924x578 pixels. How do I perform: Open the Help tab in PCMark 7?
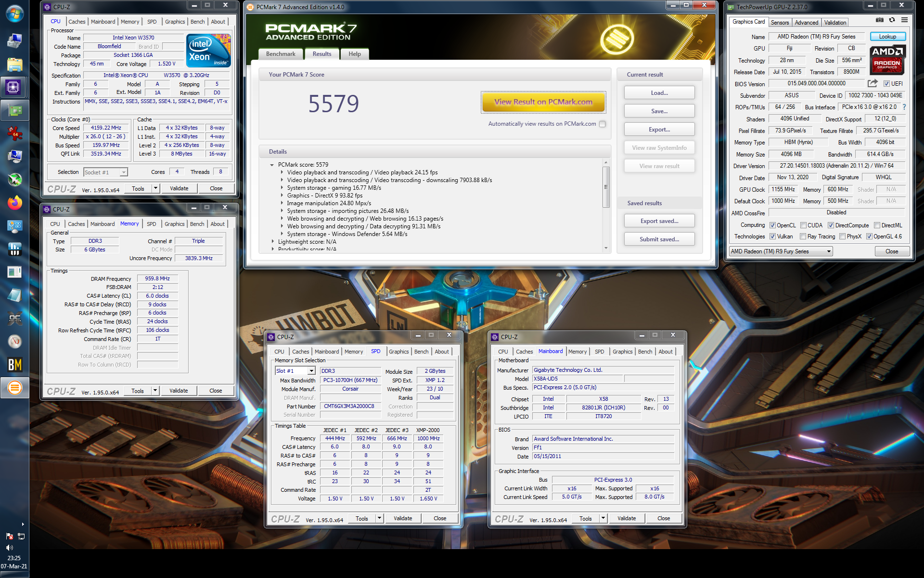(355, 54)
